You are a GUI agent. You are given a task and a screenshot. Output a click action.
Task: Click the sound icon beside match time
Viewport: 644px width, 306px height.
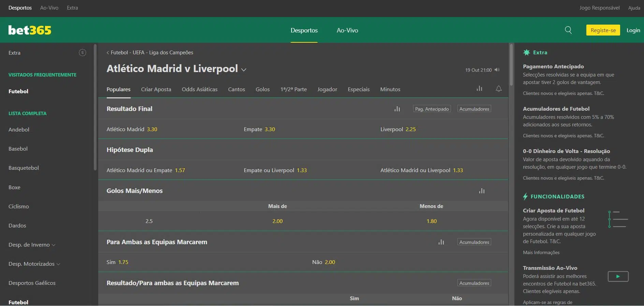coord(497,70)
